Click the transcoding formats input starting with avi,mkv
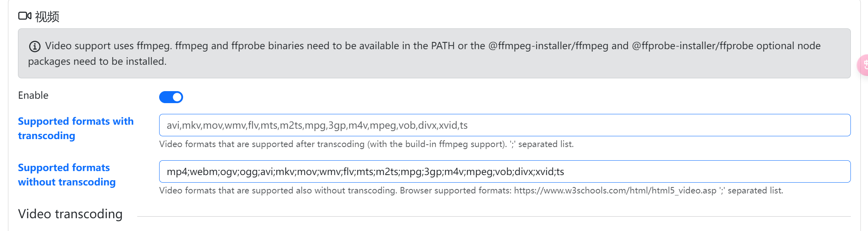This screenshot has height=231, width=868. pos(505,125)
